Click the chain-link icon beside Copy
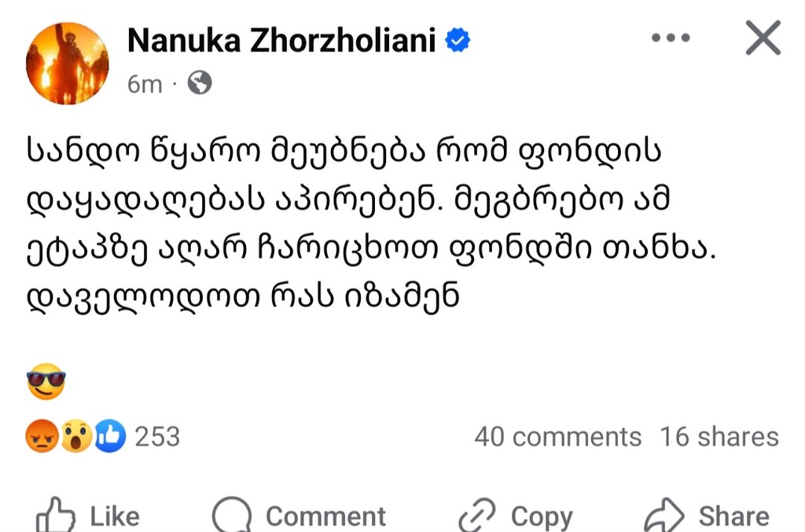Screen dimensions: 805x532 (478, 515)
